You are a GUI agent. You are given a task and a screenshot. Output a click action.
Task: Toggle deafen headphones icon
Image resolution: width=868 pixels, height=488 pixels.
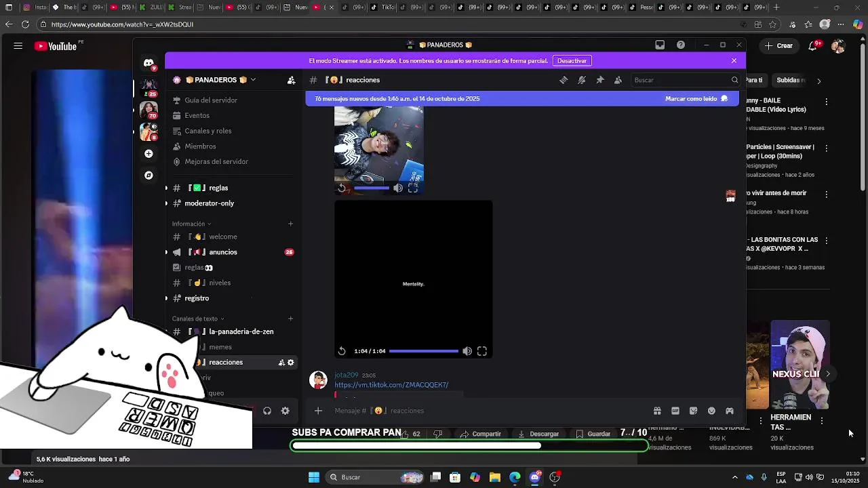(267, 411)
